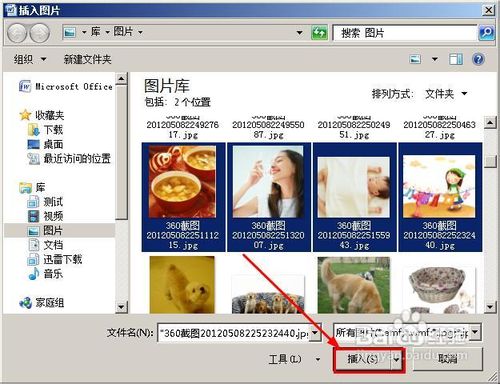Click the Back navigation arrow button
The width and height of the screenshot is (500, 384).
pos(17,33)
